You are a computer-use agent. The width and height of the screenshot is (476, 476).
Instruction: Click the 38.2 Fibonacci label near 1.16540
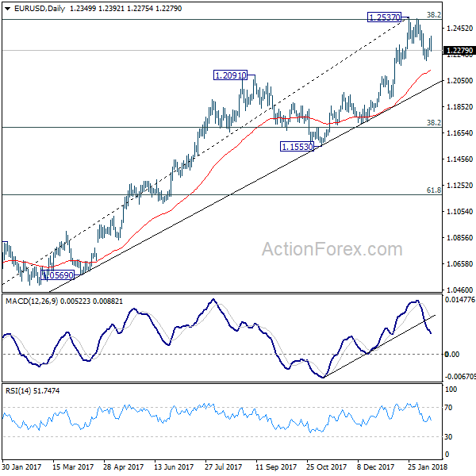(x=434, y=123)
